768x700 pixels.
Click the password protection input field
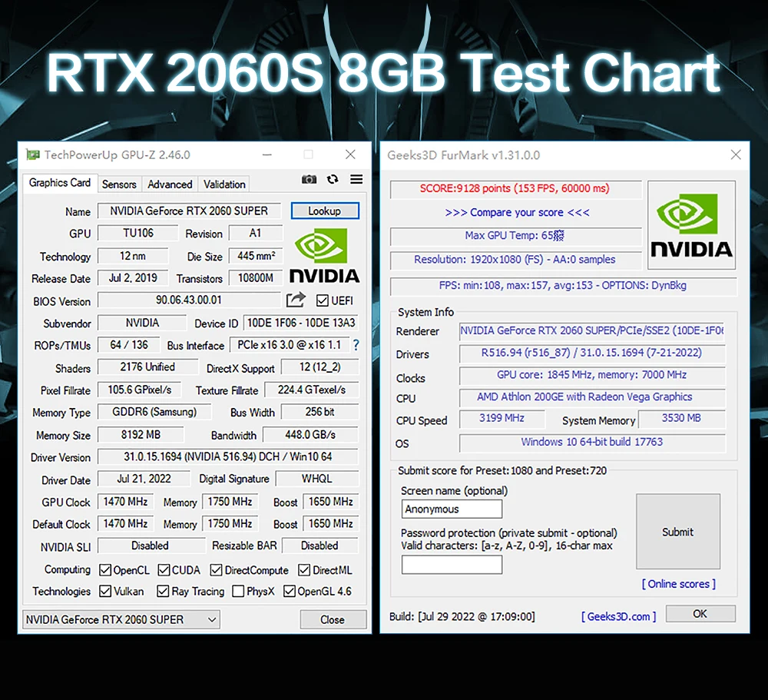[452, 565]
